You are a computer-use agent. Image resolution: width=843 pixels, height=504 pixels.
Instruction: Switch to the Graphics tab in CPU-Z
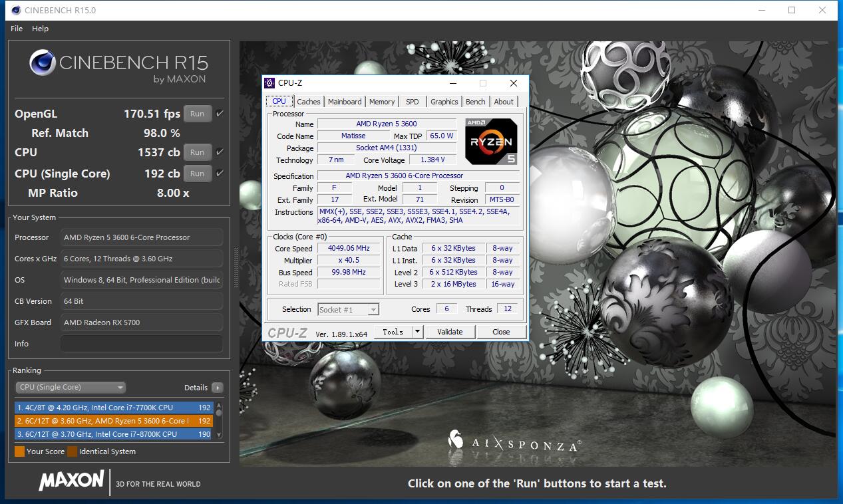[x=444, y=102]
